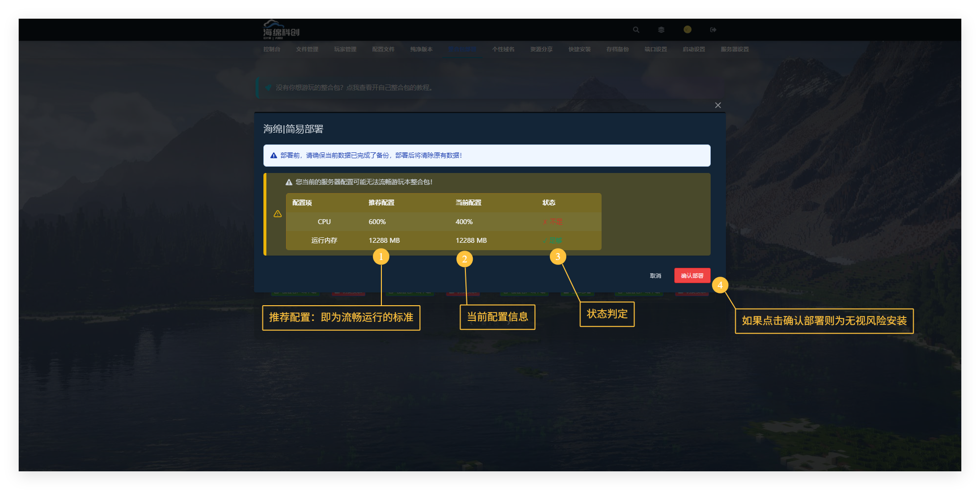Switch to the 快捷安装 tab
This screenshot has width=980, height=490.
[x=579, y=49]
